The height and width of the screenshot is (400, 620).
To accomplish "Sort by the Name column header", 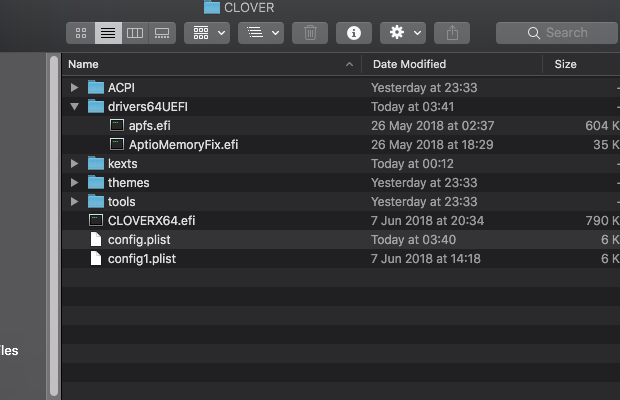I will coord(212,64).
